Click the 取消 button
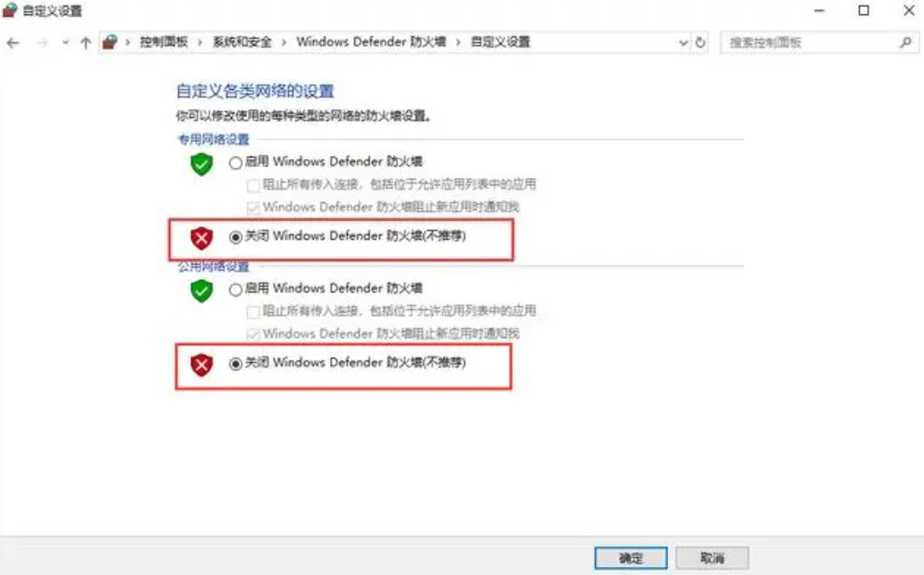The width and height of the screenshot is (924, 575). coord(712,558)
